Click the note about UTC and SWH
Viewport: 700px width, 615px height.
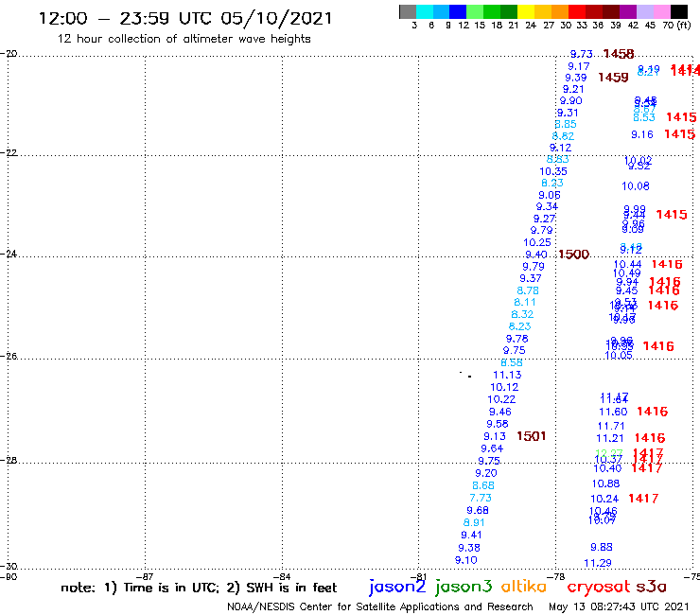pyautogui.click(x=199, y=588)
